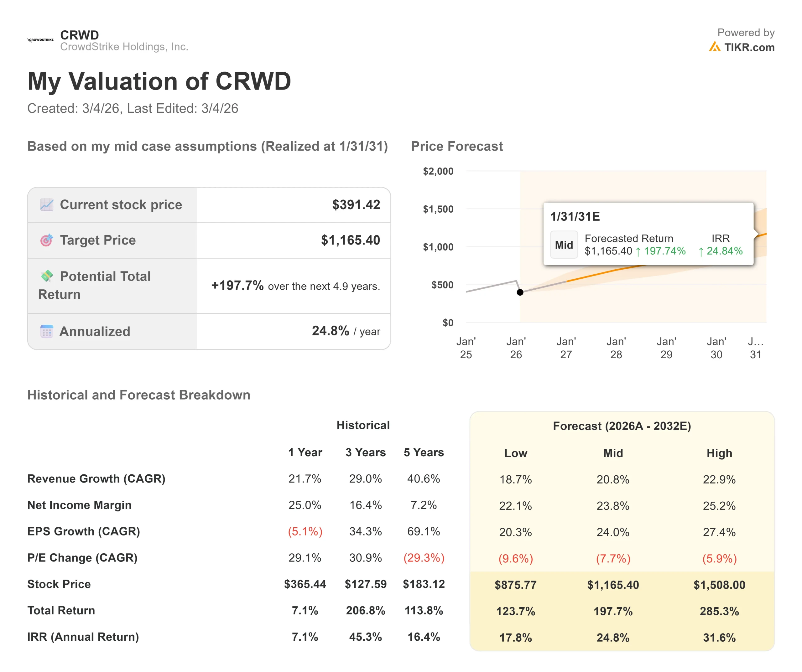Click the CRWD ticker symbol text
802x672 pixels.
pos(80,35)
